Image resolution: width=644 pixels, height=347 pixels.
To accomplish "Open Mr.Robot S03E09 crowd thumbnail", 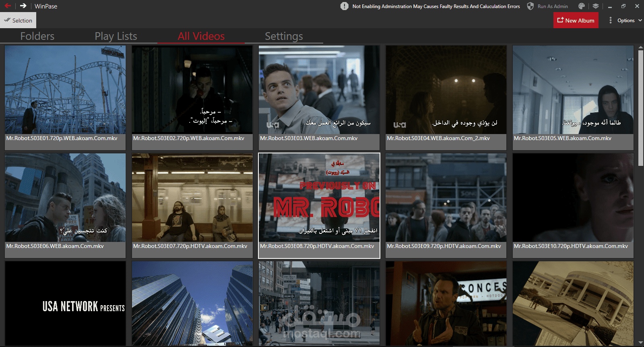I will pos(446,198).
